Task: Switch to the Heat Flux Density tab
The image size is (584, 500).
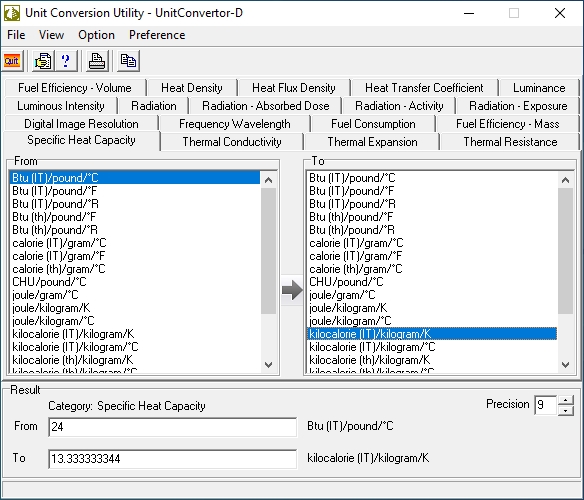Action: tap(293, 88)
